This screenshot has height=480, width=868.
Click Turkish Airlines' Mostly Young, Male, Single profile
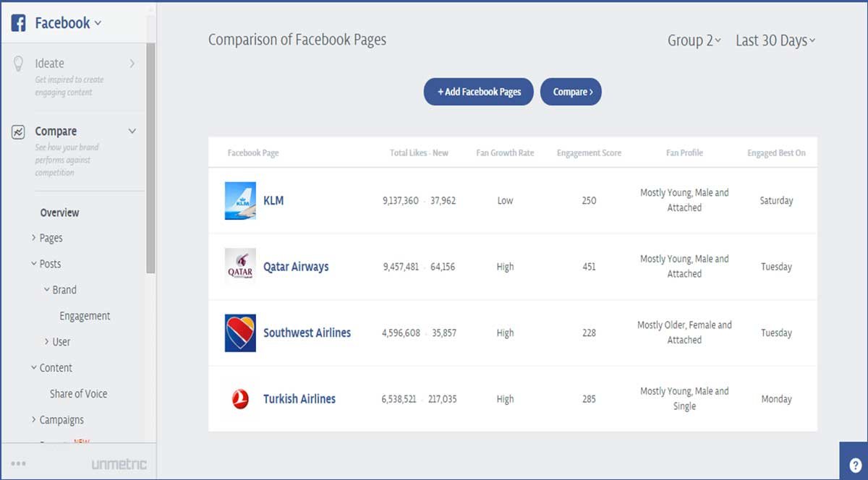point(684,398)
